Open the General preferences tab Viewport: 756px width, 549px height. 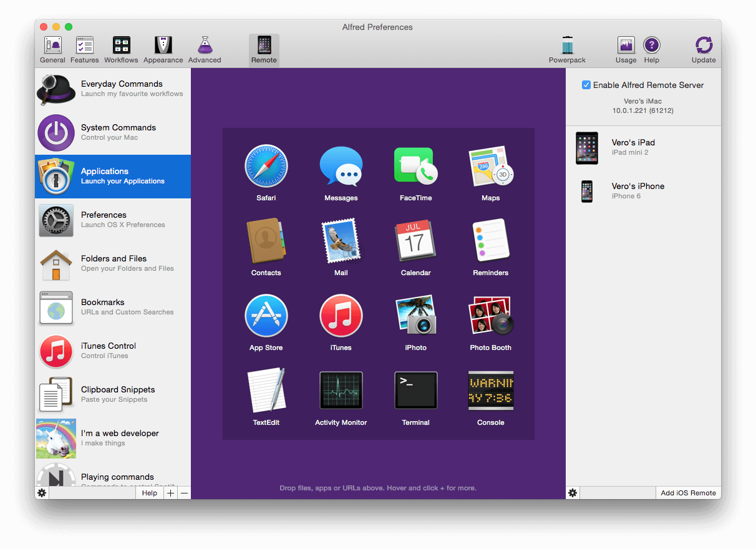[x=52, y=49]
